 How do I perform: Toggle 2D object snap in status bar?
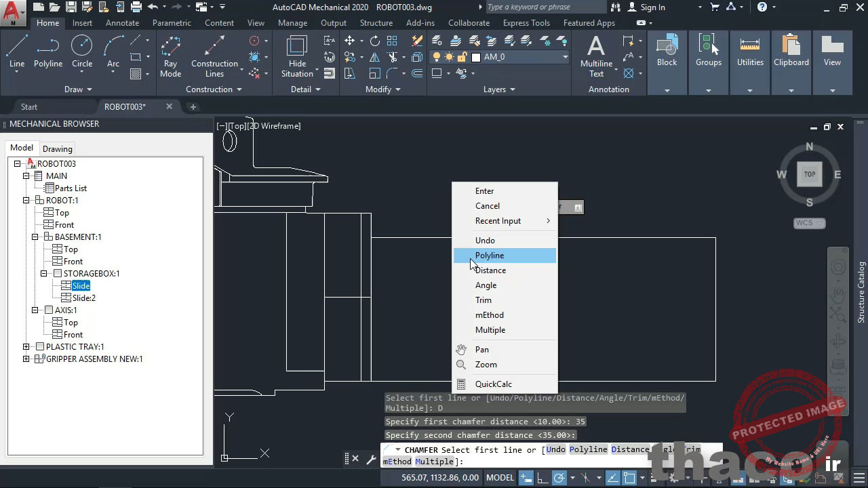pos(629,478)
